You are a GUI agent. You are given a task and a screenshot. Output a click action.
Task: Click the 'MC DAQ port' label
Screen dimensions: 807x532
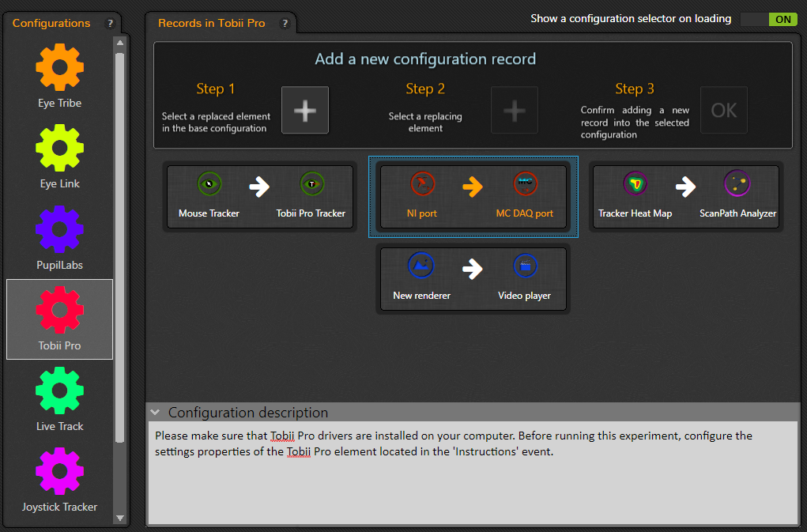point(525,213)
